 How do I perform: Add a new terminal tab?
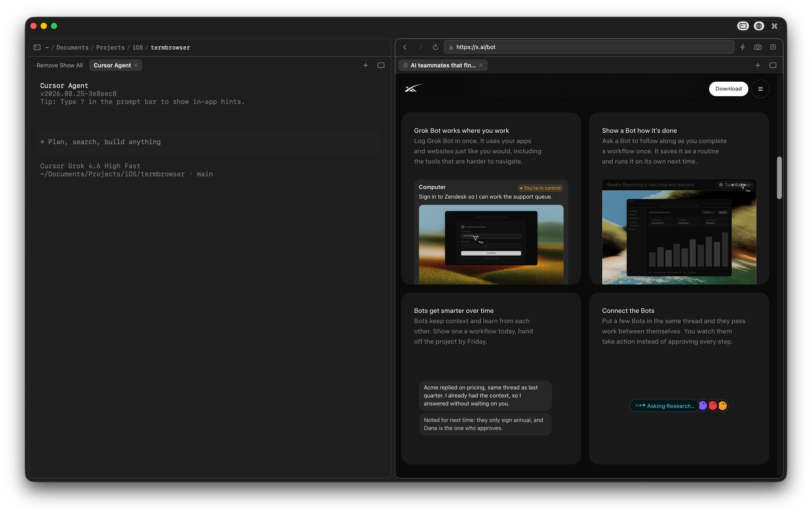click(x=366, y=65)
